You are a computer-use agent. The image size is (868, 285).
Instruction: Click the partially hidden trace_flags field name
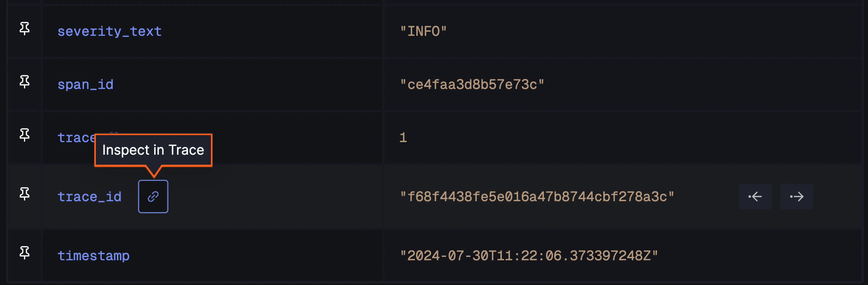pos(77,138)
